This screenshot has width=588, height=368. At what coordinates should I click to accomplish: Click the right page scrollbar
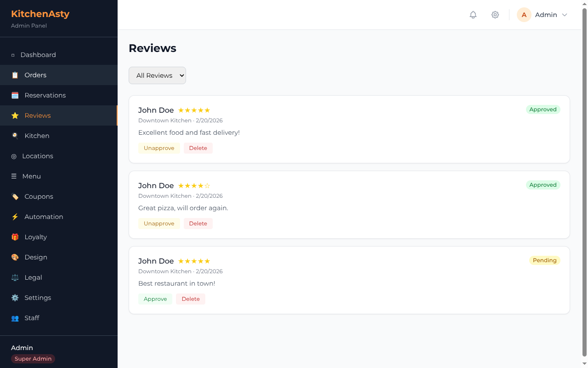[x=585, y=184]
